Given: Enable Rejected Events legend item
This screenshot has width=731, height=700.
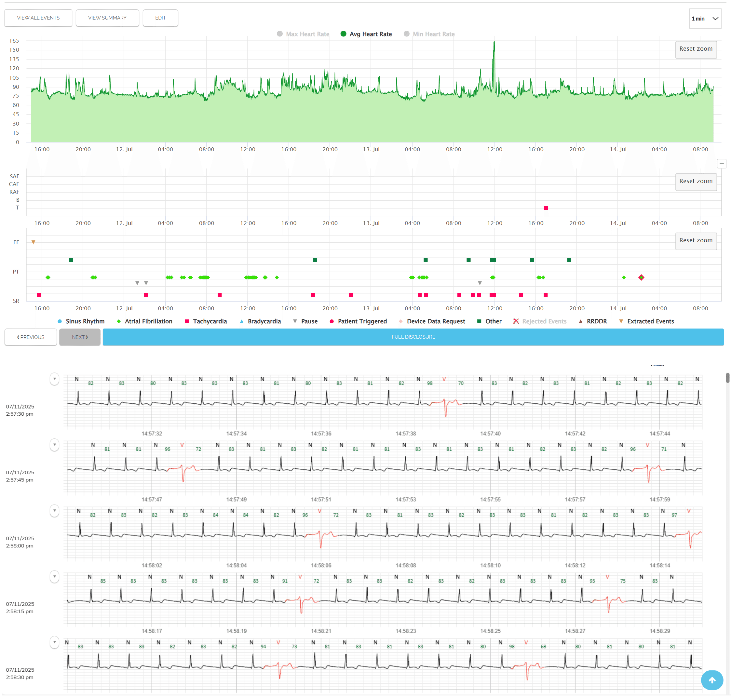Looking at the screenshot, I should click(x=539, y=321).
